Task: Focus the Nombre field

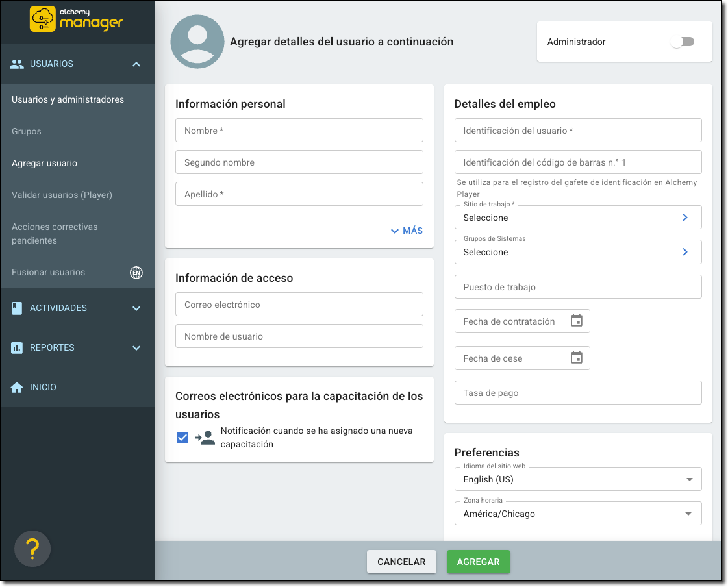Action: [299, 131]
